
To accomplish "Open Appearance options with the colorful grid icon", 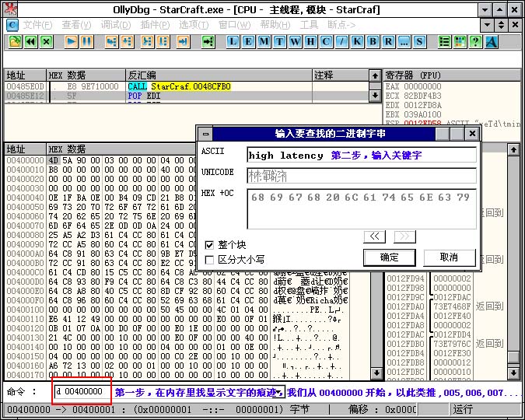I will pos(460,42).
